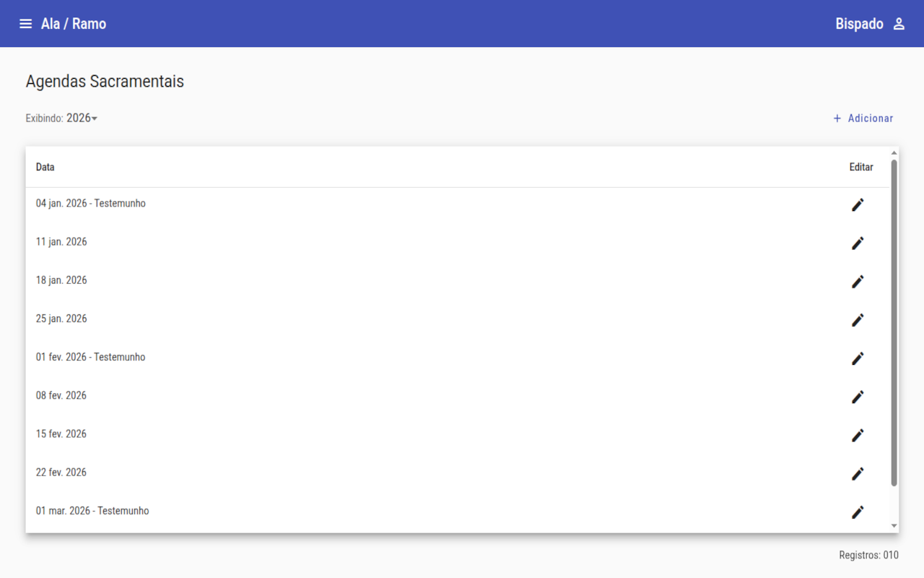Image resolution: width=924 pixels, height=578 pixels.
Task: Edit the 22 fev. 2026 agenda
Action: click(x=858, y=473)
